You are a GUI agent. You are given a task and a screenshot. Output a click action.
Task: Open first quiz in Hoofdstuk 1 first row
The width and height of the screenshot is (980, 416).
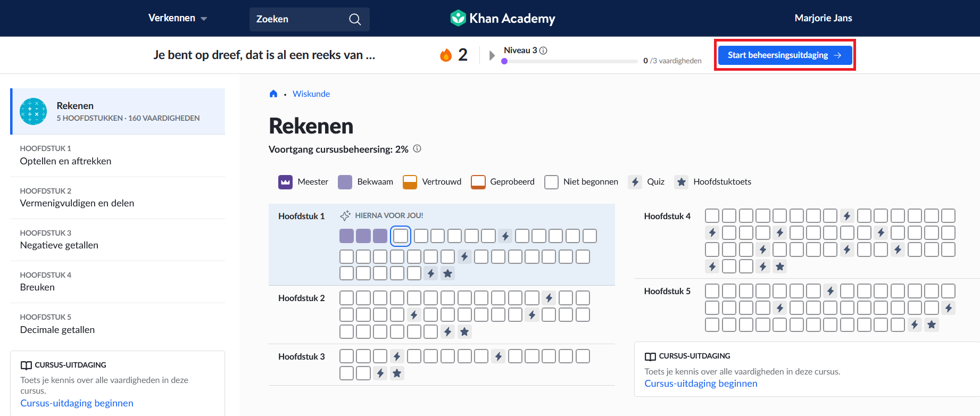tap(505, 236)
